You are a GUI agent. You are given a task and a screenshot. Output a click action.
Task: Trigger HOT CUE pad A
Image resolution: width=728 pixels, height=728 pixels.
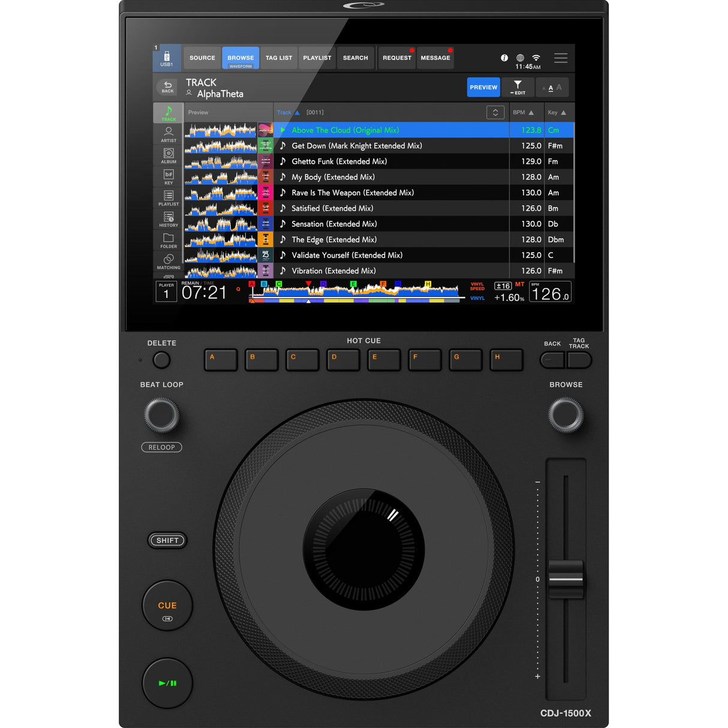(221, 360)
